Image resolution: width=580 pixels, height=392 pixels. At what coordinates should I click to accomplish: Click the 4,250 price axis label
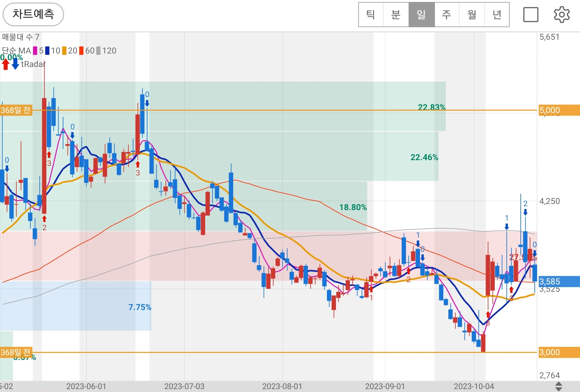tap(550, 201)
